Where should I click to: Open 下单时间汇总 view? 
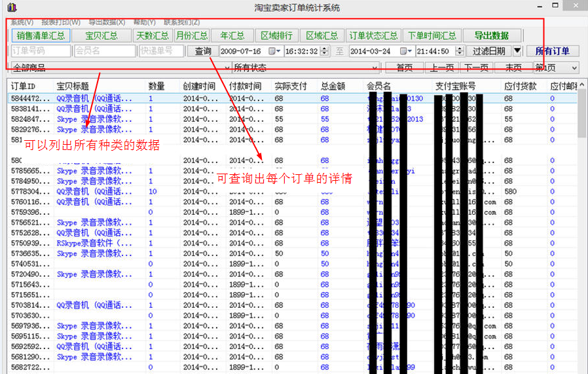(x=432, y=35)
